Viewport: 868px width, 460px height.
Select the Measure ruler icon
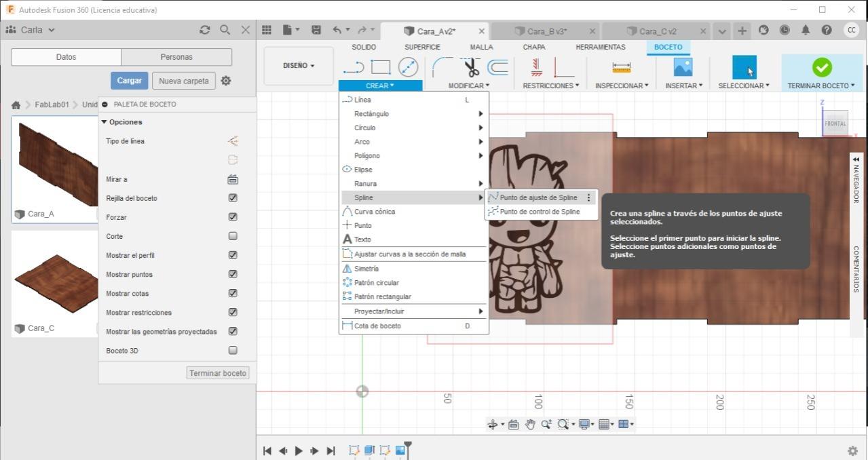[x=622, y=67]
